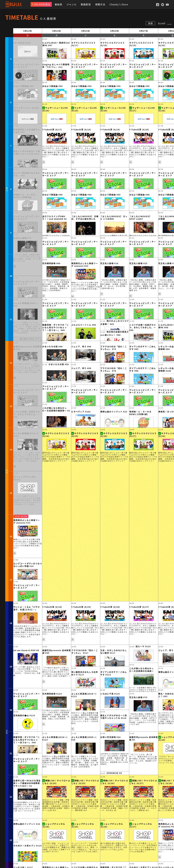The height and width of the screenshot is (868, 174).
Task: Open the Singing おしゃべり歌謡喫茶 #12 program
Action: click(56, 70)
